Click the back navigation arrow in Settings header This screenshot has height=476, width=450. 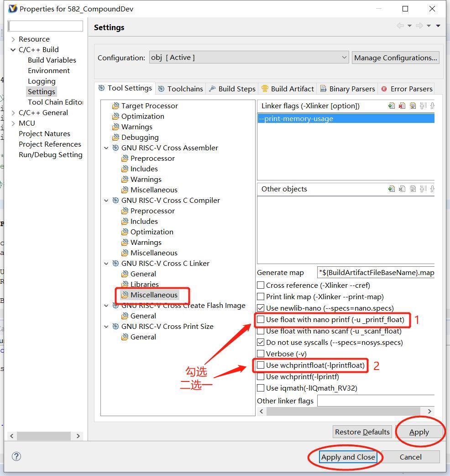point(400,26)
